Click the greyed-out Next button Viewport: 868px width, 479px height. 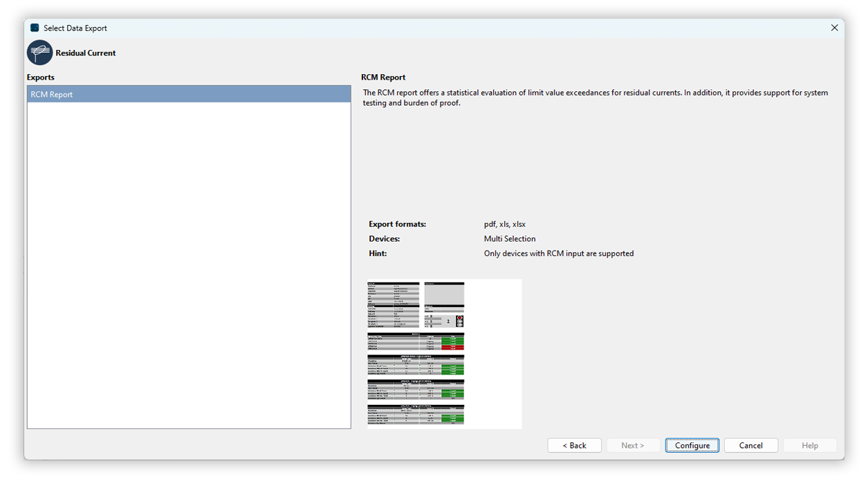point(632,446)
